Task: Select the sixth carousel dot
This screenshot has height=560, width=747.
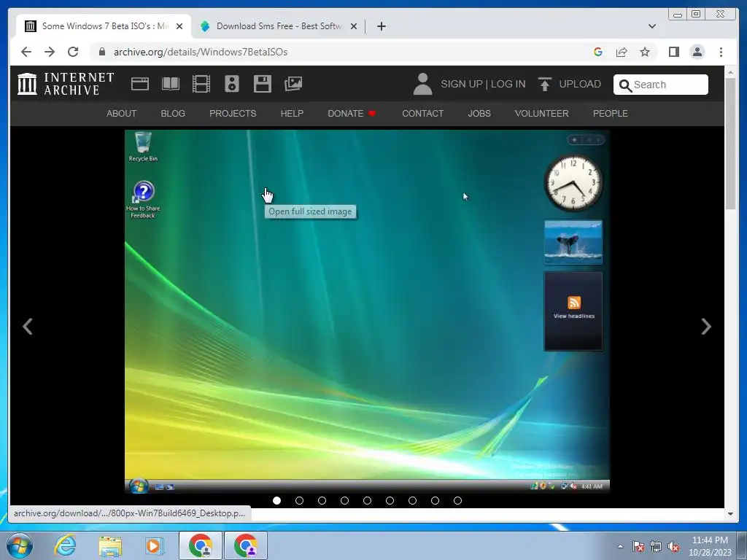Action: (390, 500)
